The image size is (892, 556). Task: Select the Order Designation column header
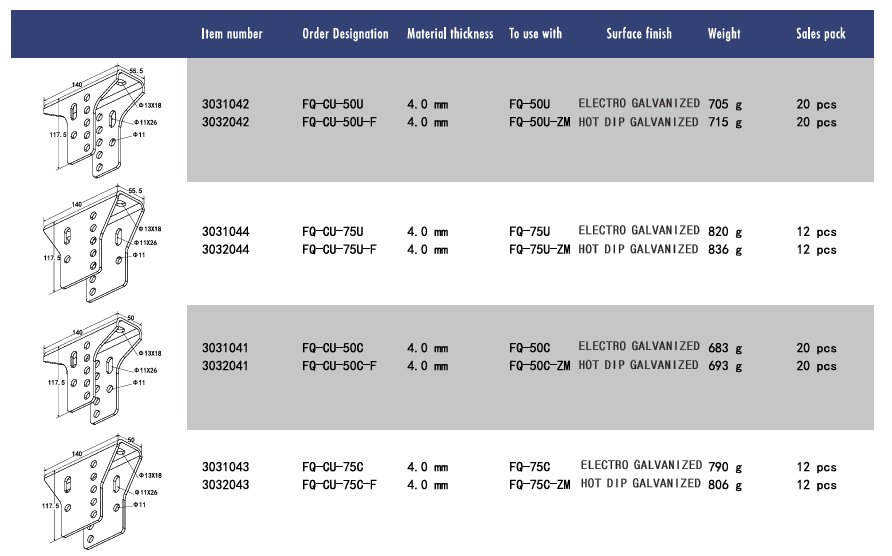(345, 34)
